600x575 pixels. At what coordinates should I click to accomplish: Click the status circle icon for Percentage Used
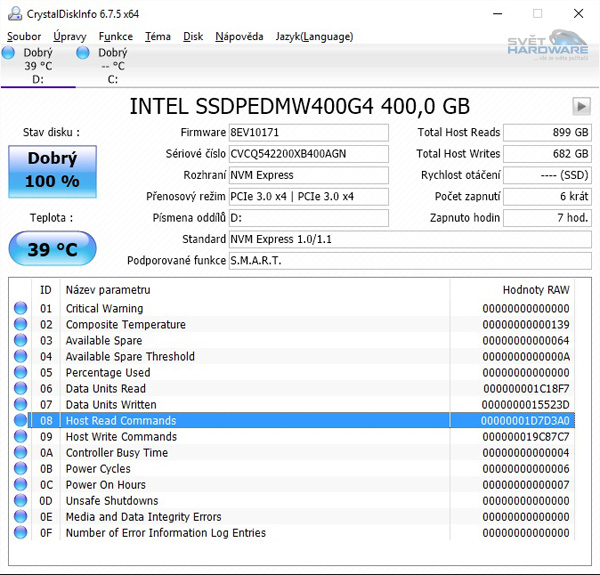click(x=20, y=372)
